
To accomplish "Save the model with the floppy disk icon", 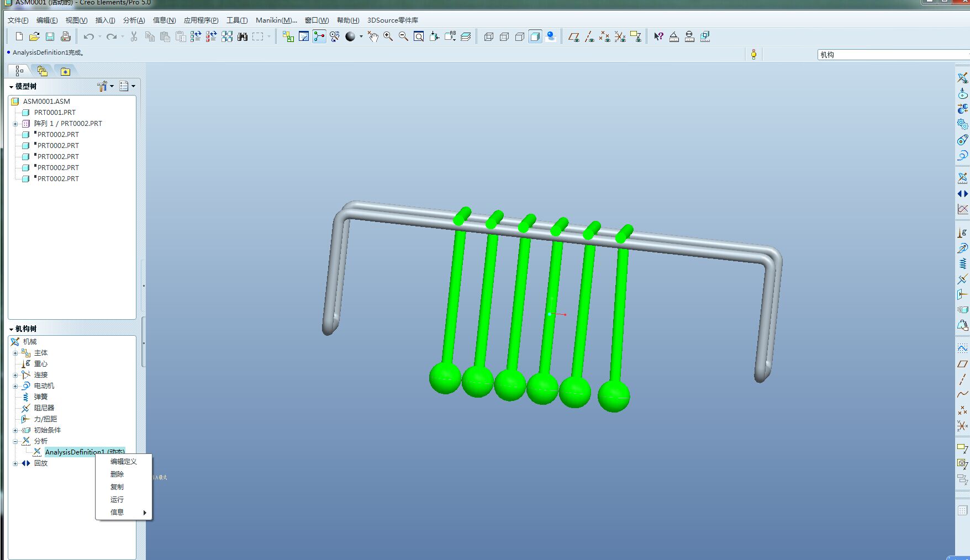I will (x=50, y=36).
